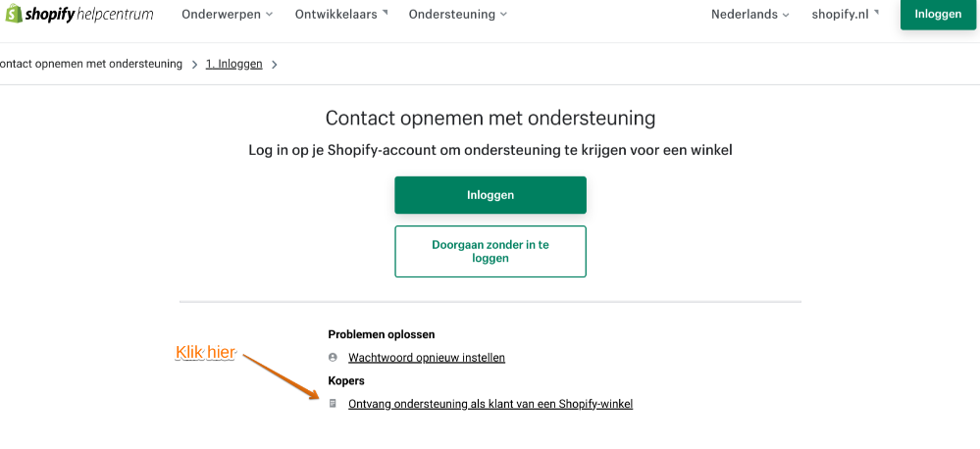980x449 pixels.
Task: Click the Shopify bag logo icon
Action: click(14, 14)
